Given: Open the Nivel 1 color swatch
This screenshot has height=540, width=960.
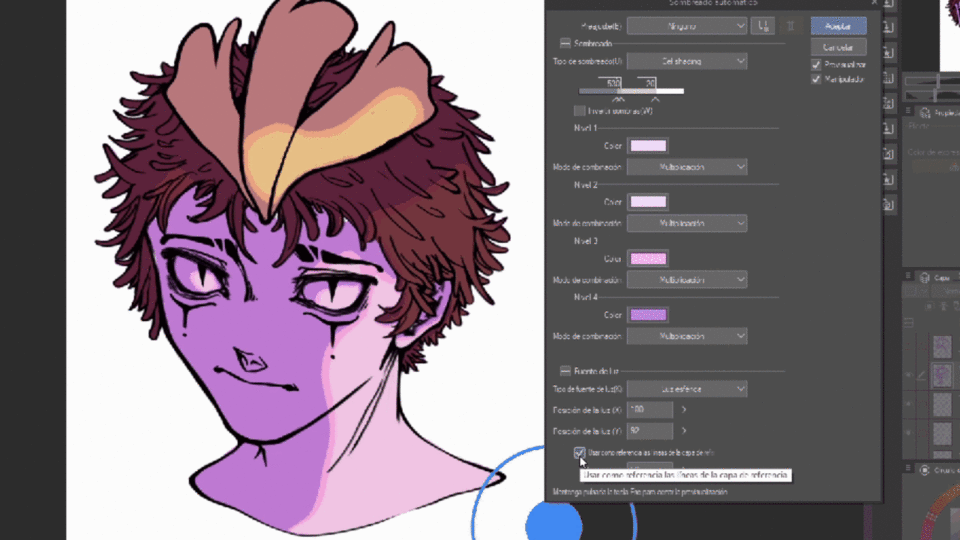Looking at the screenshot, I should coord(648,146).
